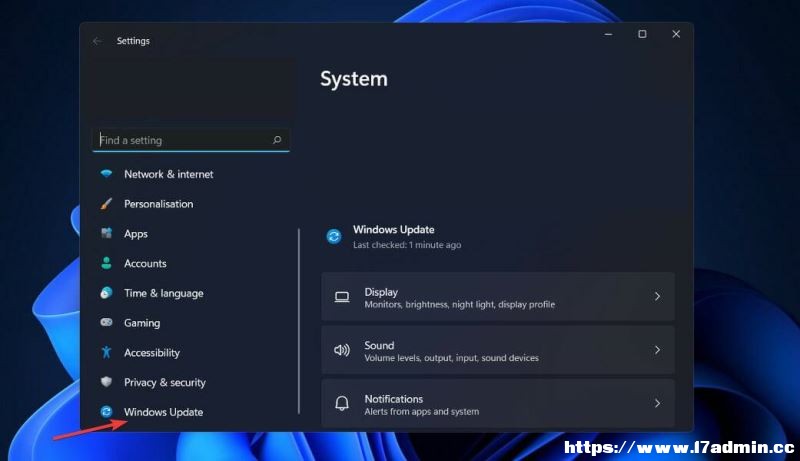Click the Accessibility figure icon

tap(106, 352)
